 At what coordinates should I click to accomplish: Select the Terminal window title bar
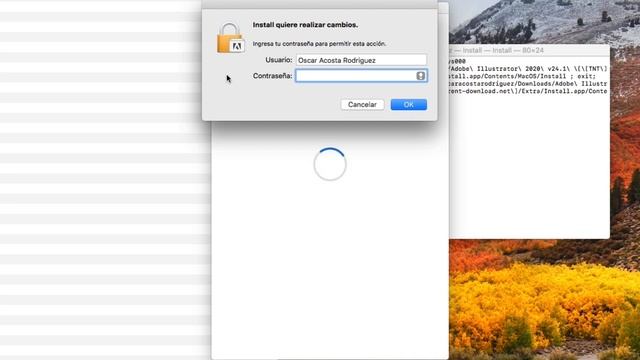click(529, 50)
